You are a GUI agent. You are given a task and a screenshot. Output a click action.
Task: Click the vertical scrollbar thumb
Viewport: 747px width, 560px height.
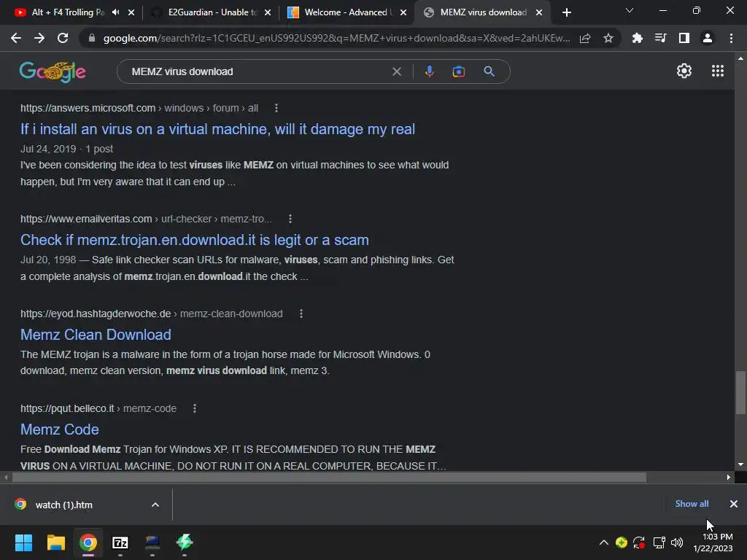(x=741, y=392)
